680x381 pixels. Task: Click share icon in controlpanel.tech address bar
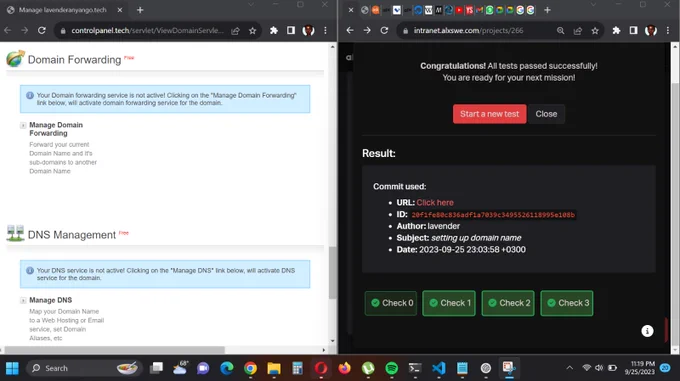coord(235,30)
